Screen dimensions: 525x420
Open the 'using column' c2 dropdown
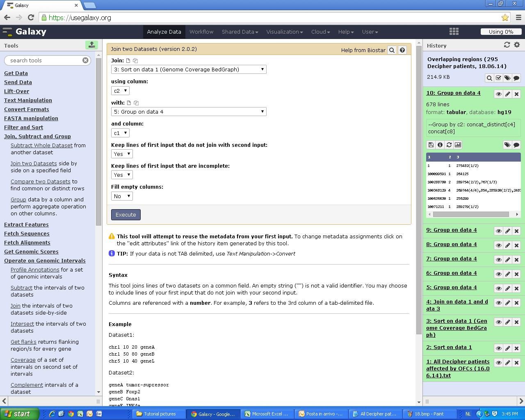[x=120, y=91]
